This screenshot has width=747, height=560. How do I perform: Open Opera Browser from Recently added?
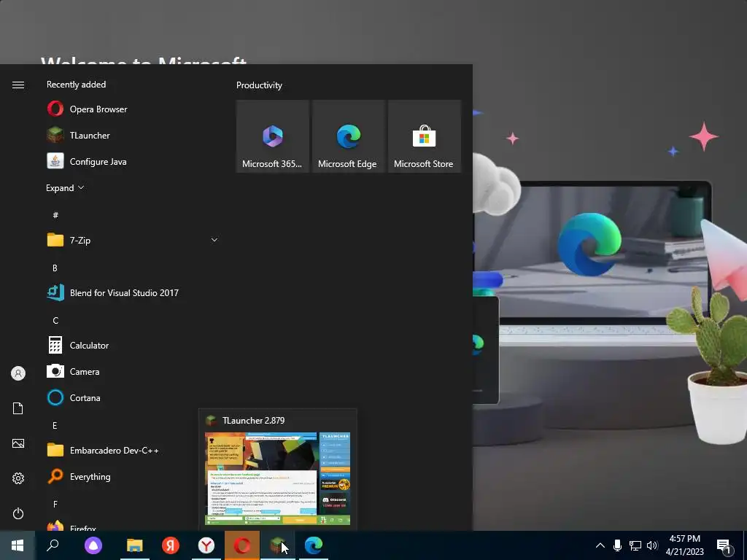coord(133,109)
